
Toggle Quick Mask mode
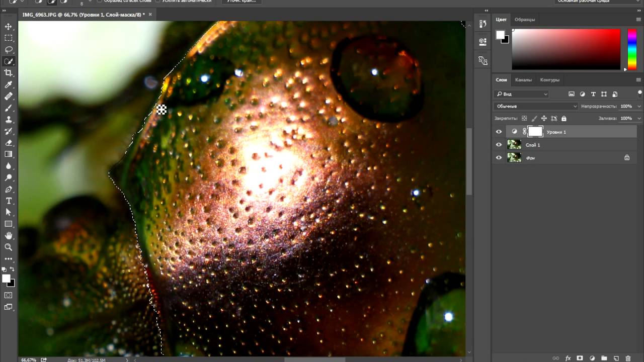[9, 295]
